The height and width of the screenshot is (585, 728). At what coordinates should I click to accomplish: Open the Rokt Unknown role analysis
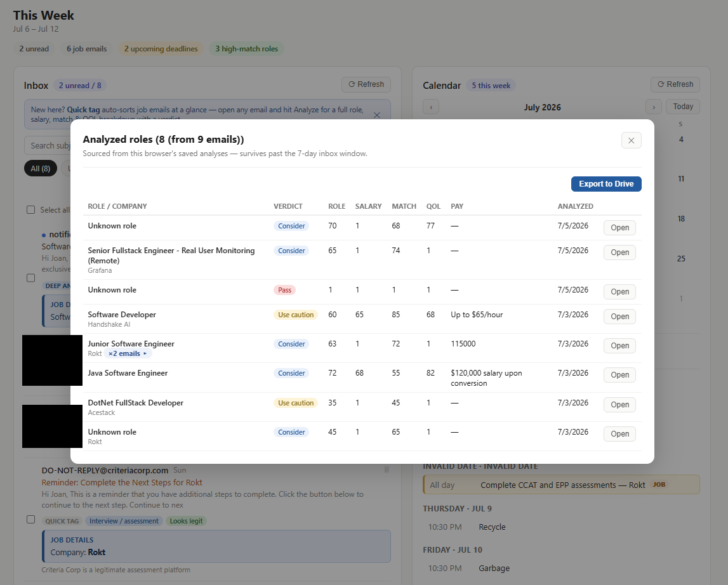pos(619,433)
